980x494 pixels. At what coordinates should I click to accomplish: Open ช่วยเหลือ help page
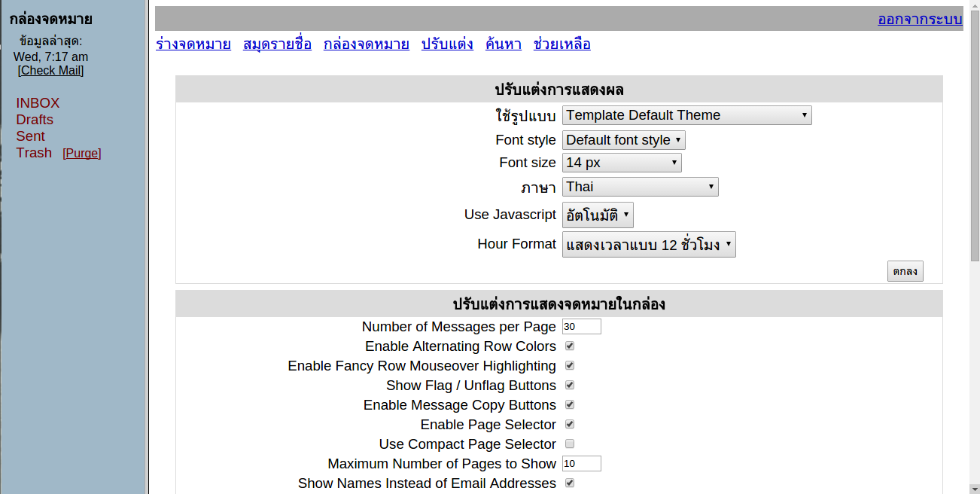[562, 44]
